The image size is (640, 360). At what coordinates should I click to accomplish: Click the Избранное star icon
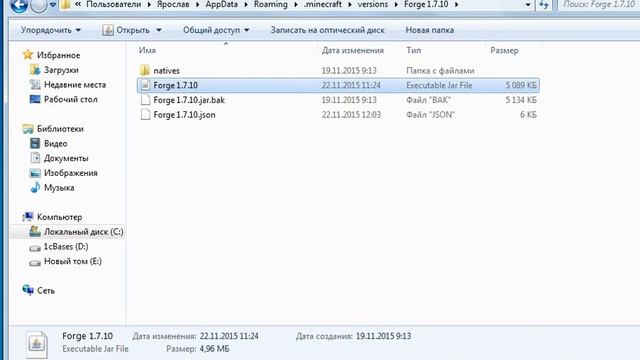[x=28, y=55]
